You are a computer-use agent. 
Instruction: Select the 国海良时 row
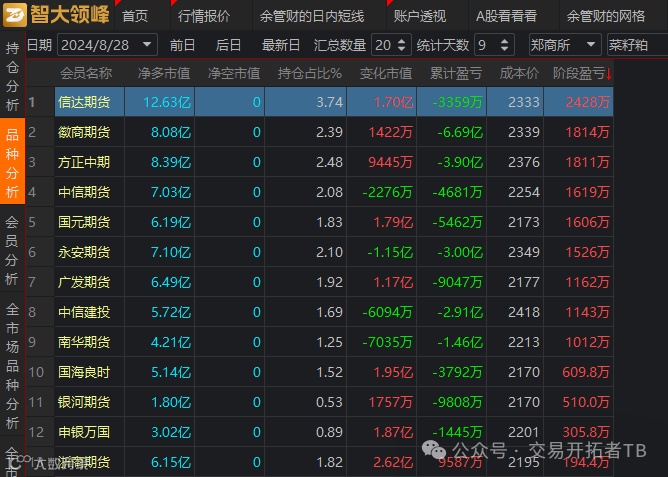pyautogui.click(x=320, y=372)
